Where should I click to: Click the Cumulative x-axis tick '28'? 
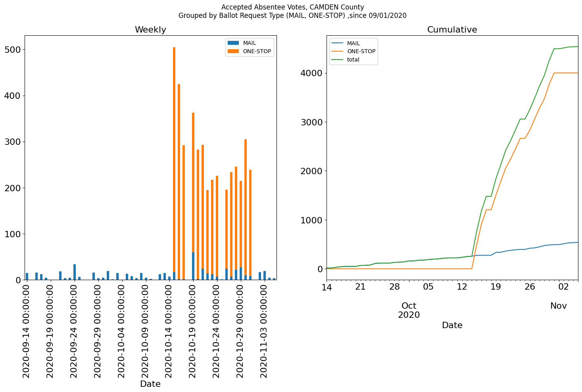point(394,287)
